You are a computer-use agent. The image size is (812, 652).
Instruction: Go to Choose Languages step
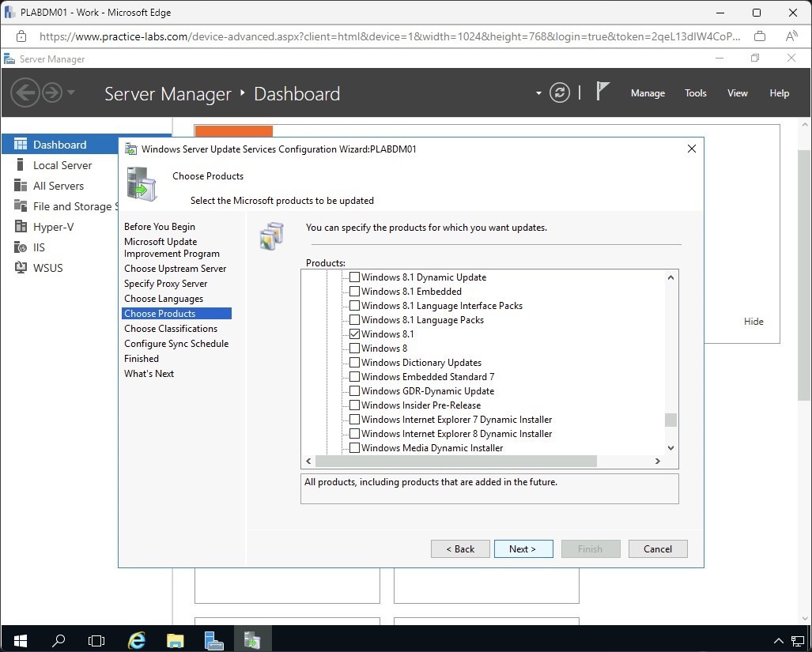tap(164, 299)
